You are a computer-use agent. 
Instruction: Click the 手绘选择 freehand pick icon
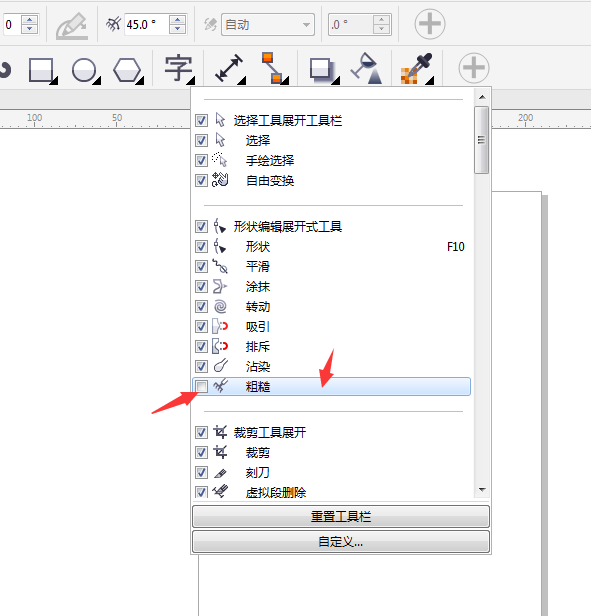point(220,160)
